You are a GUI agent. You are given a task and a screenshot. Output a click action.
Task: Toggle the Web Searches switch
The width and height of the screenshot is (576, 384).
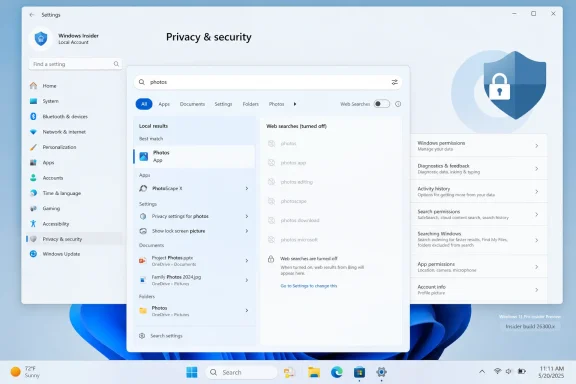tap(382, 104)
